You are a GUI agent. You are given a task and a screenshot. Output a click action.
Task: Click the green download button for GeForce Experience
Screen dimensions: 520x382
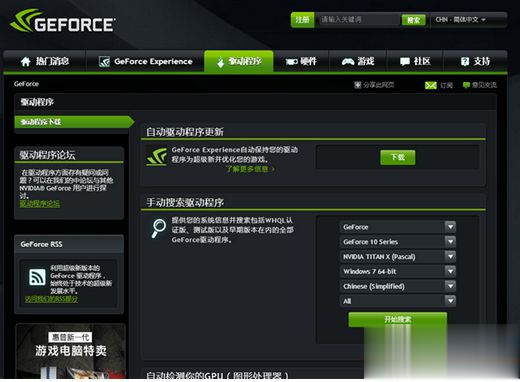pyautogui.click(x=398, y=157)
